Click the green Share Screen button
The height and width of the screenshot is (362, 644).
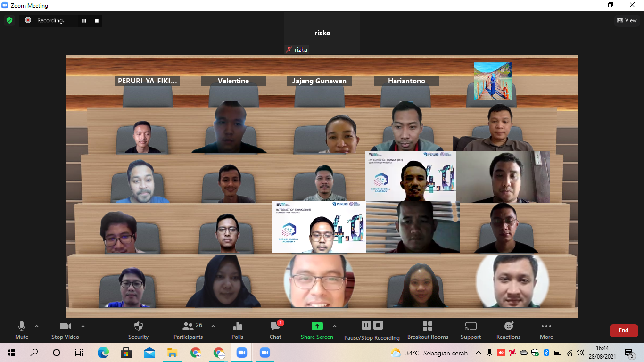coord(317,330)
